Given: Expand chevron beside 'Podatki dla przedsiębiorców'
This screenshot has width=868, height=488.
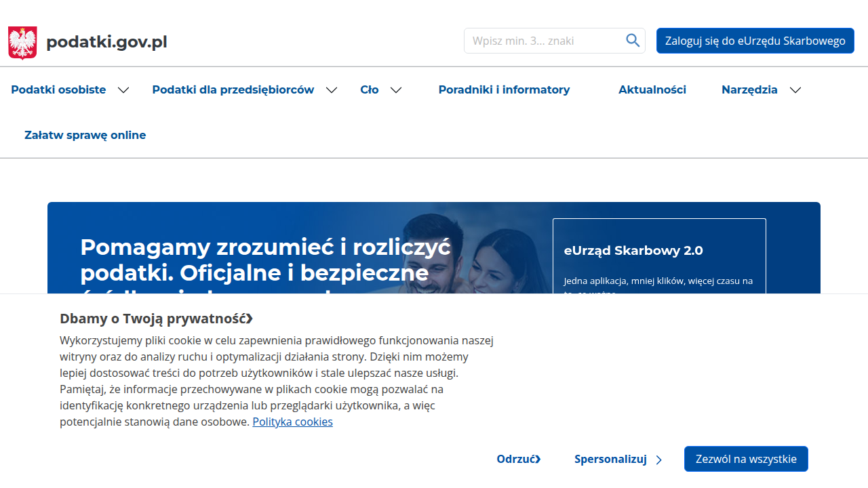Looking at the screenshot, I should (x=332, y=90).
